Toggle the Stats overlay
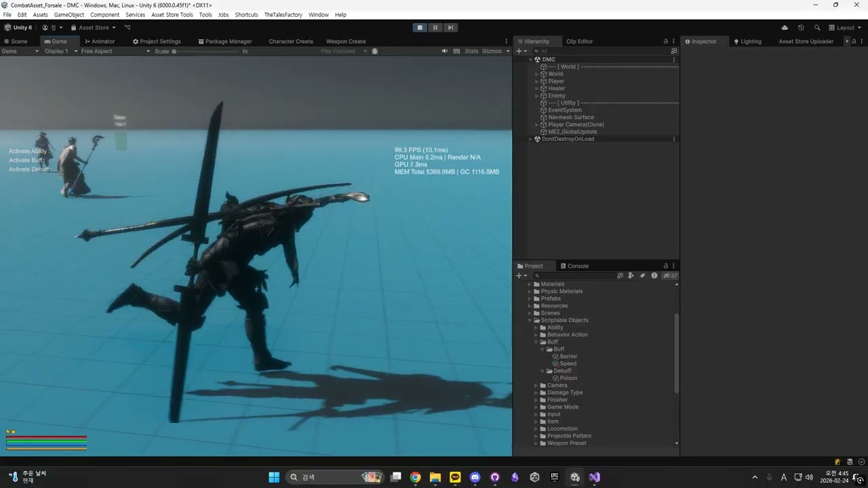This screenshot has height=488, width=868. pyautogui.click(x=471, y=52)
